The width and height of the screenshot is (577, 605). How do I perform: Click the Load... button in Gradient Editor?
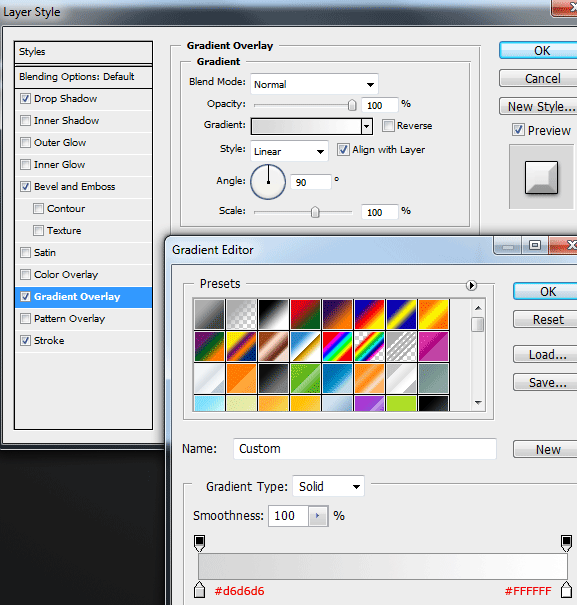click(x=545, y=354)
